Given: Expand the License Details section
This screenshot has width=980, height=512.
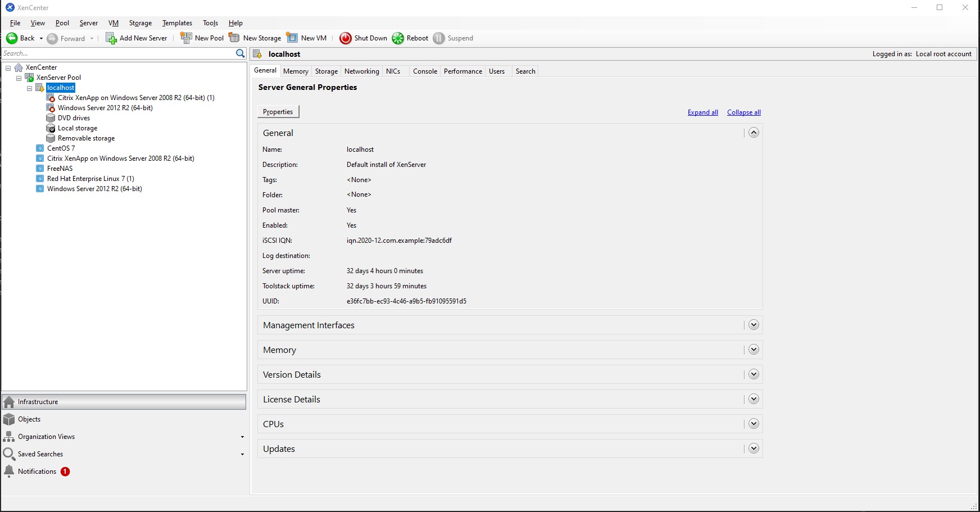Looking at the screenshot, I should point(754,399).
